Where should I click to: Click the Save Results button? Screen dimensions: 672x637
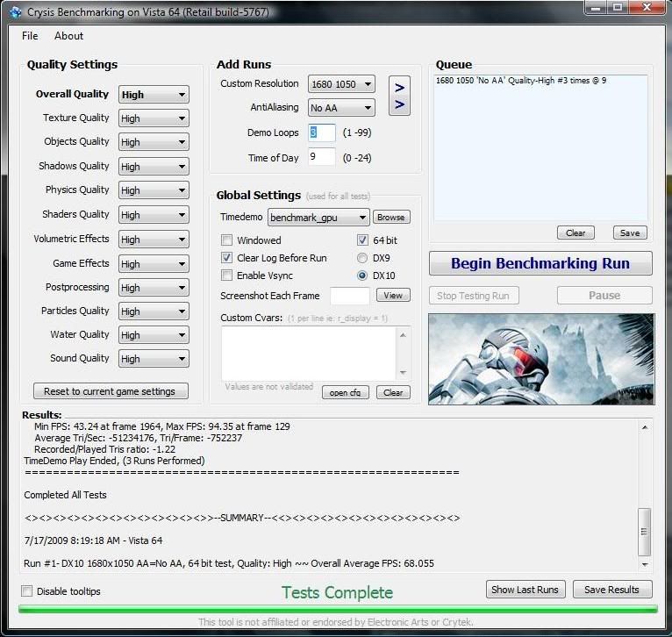pos(611,590)
